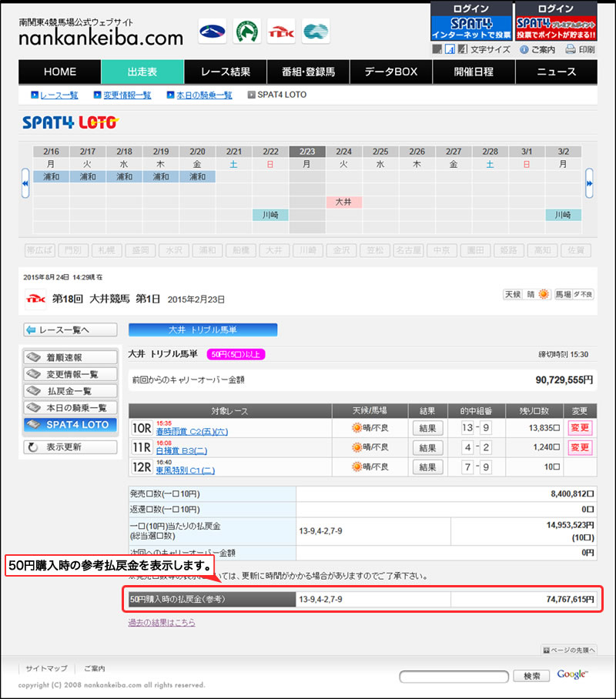This screenshot has height=699, width=616.
Task: Click the 印刷 print icon
Action: (571, 49)
